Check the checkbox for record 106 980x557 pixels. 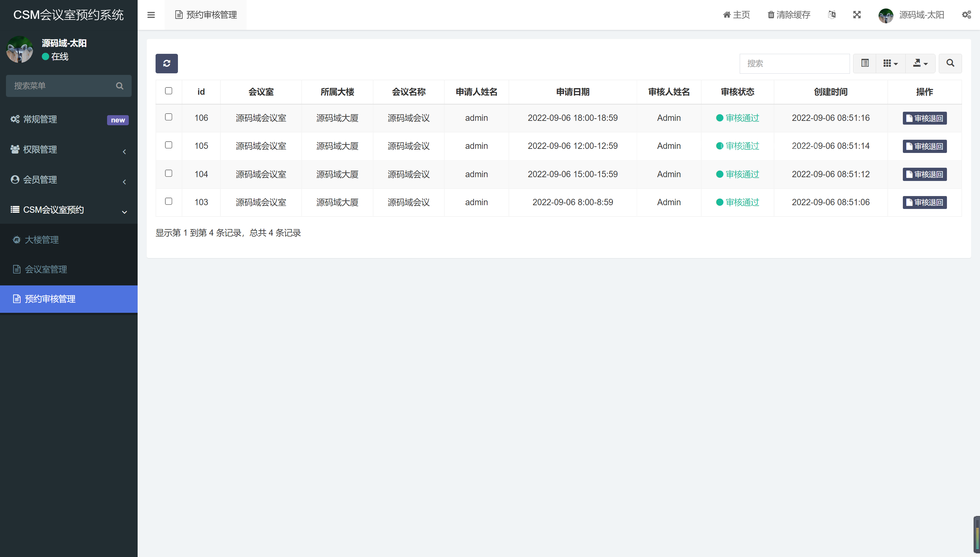[168, 117]
